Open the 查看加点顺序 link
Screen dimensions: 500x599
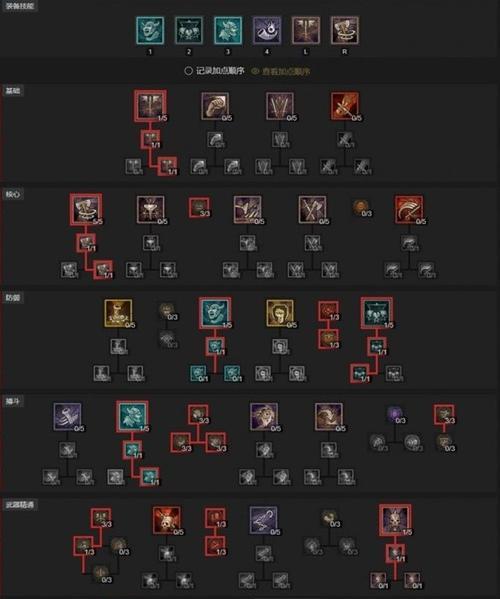pyautogui.click(x=286, y=71)
